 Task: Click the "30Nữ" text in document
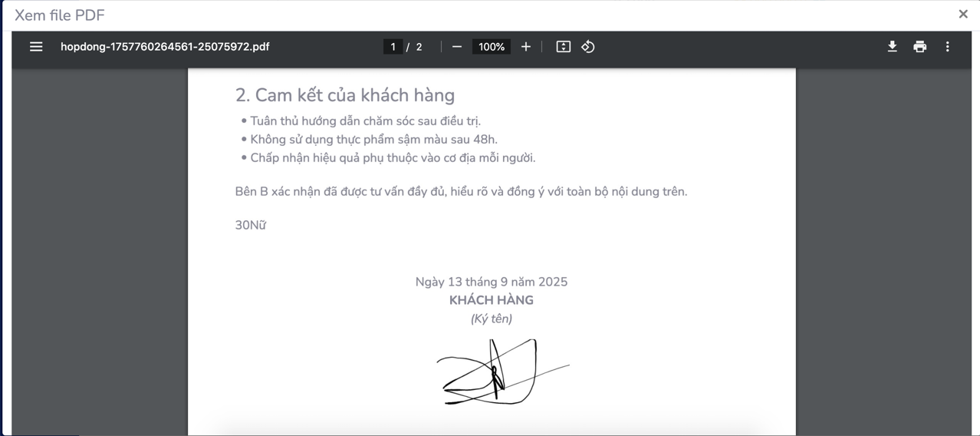pos(250,225)
